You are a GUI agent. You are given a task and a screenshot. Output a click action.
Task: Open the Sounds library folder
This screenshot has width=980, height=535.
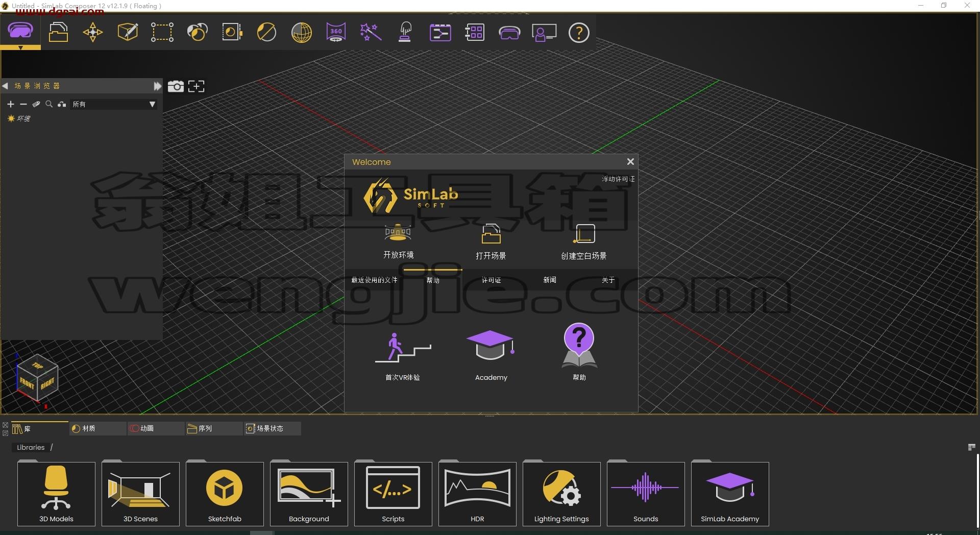point(646,494)
